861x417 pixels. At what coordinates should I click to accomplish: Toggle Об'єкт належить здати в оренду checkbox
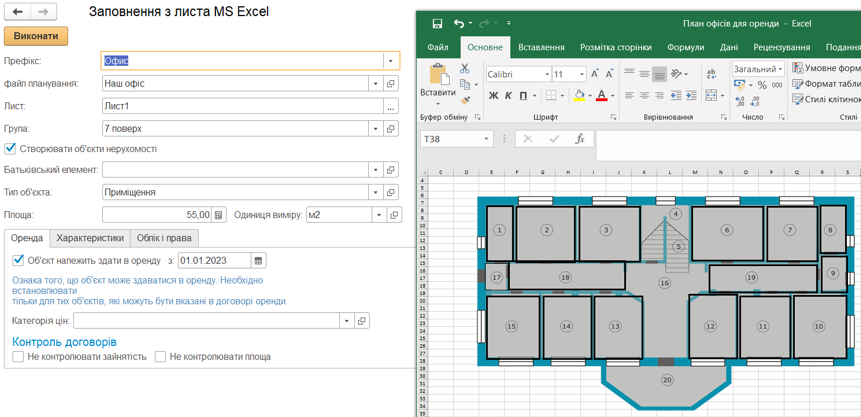(18, 260)
